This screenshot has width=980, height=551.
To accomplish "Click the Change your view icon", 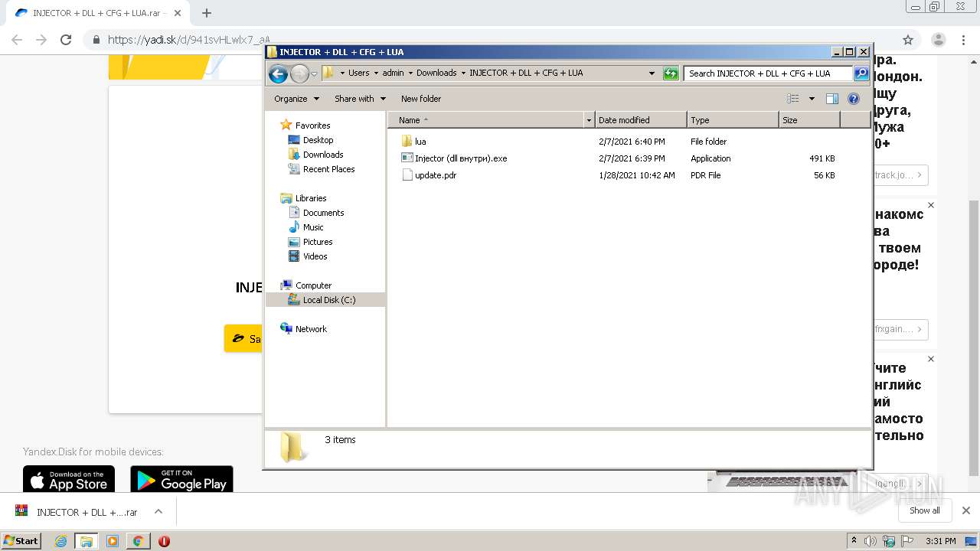I will [793, 99].
